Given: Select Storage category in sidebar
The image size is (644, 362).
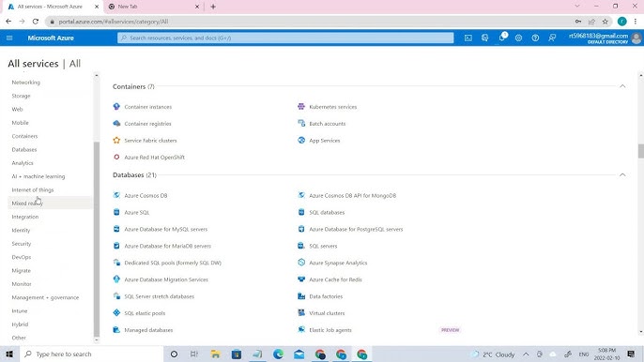Looking at the screenshot, I should pos(21,96).
